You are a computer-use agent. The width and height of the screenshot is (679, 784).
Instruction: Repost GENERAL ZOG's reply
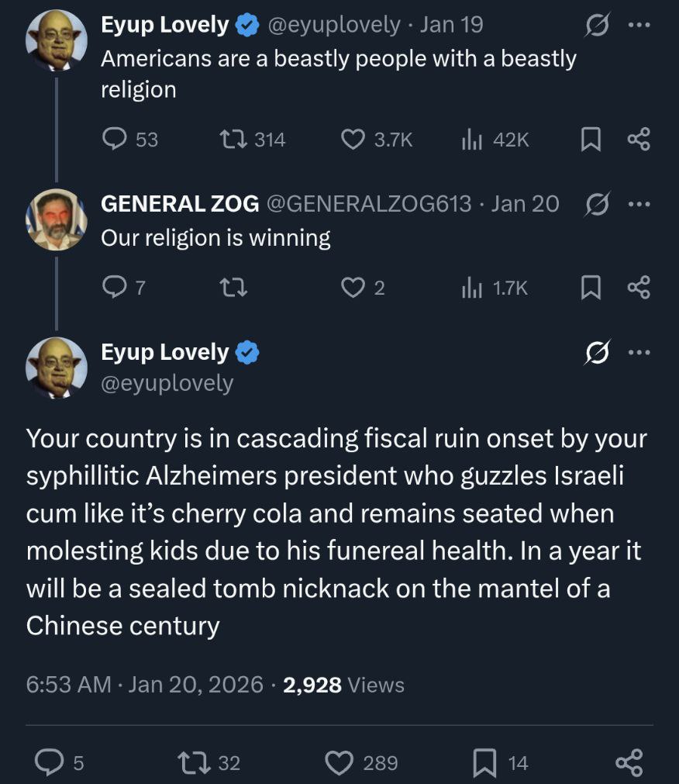[232, 288]
